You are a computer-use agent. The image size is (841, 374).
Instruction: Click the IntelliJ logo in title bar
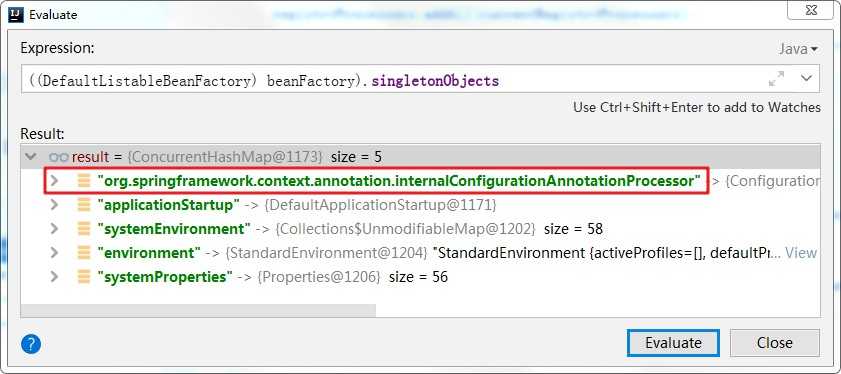17,14
